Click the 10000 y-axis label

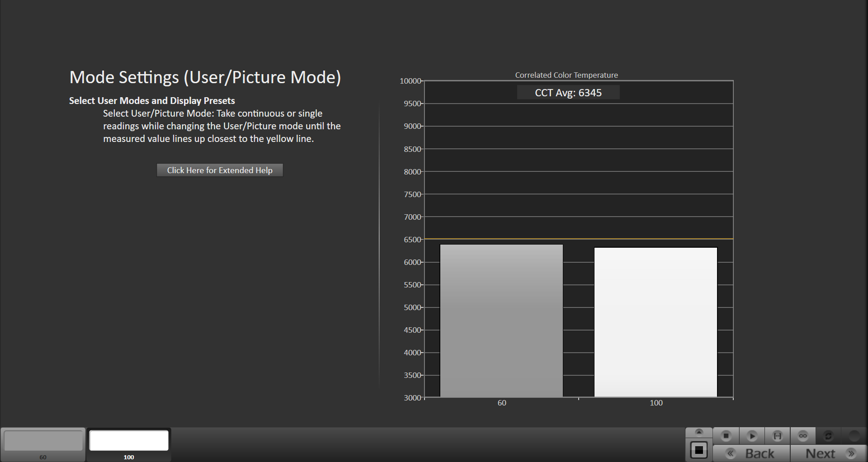tap(410, 81)
